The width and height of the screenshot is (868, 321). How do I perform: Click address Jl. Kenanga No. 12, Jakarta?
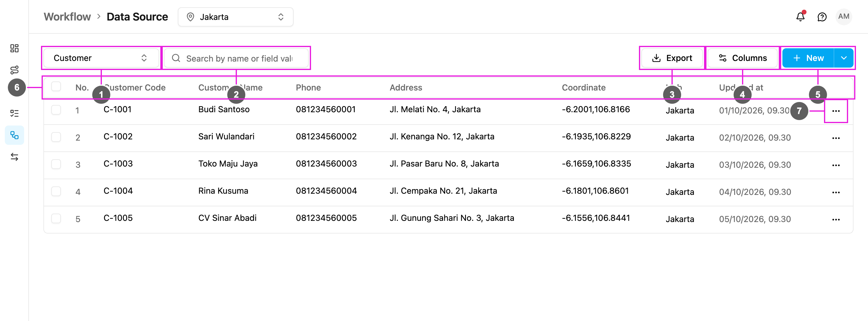coord(442,137)
